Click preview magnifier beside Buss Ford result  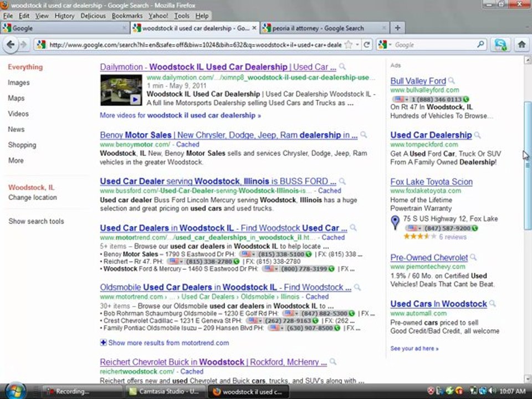(x=342, y=181)
